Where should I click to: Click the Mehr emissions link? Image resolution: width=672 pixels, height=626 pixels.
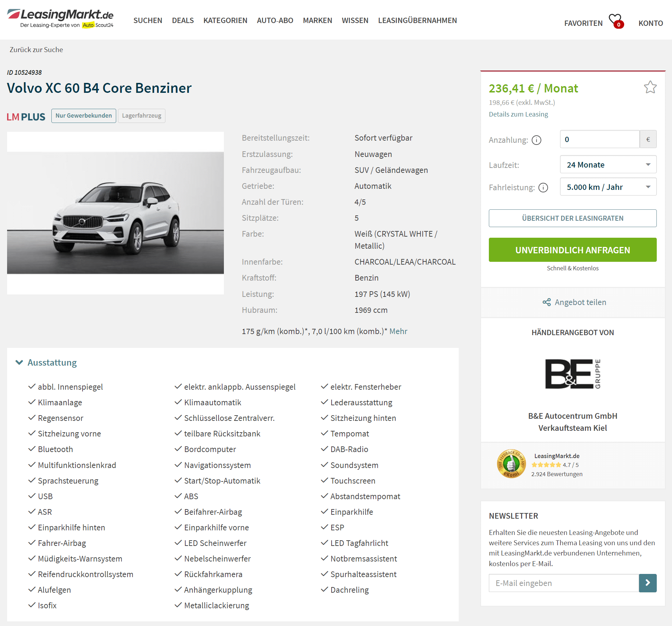(x=398, y=332)
